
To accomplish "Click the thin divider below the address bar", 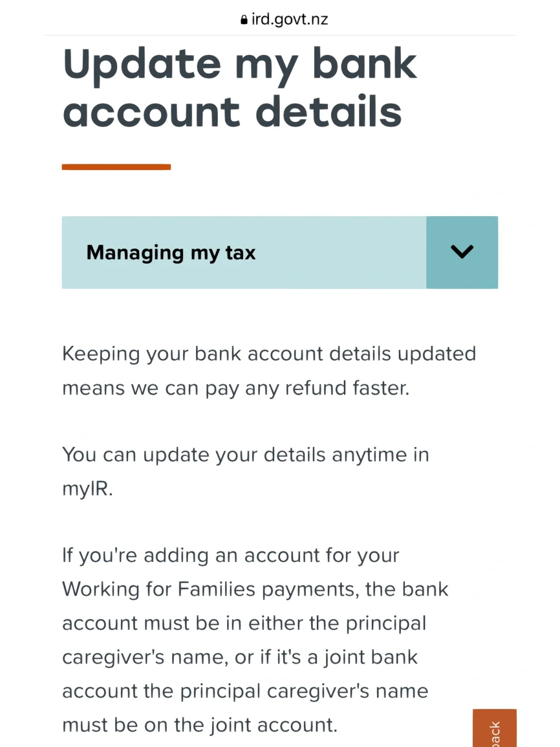I will pos(280,35).
